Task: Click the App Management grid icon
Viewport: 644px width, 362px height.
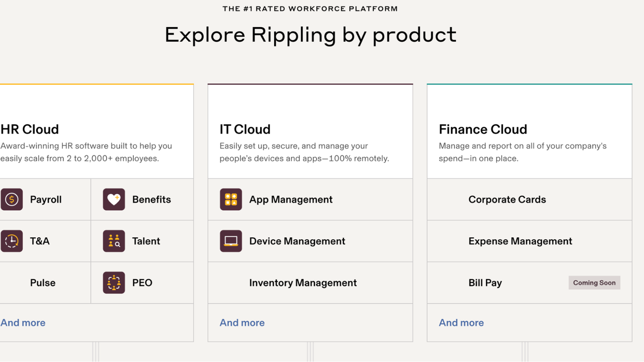Action: pos(230,199)
